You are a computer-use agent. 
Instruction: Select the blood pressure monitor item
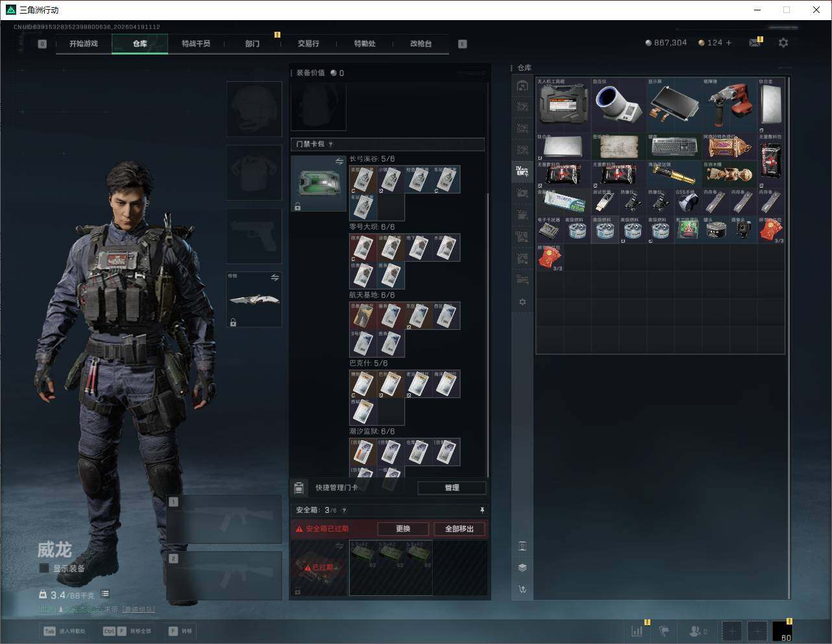point(618,105)
